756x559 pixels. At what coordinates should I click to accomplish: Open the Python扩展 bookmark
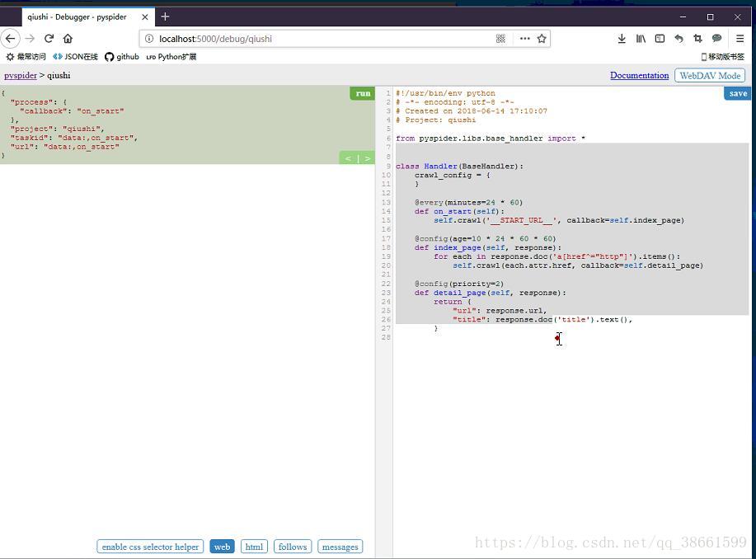point(171,56)
